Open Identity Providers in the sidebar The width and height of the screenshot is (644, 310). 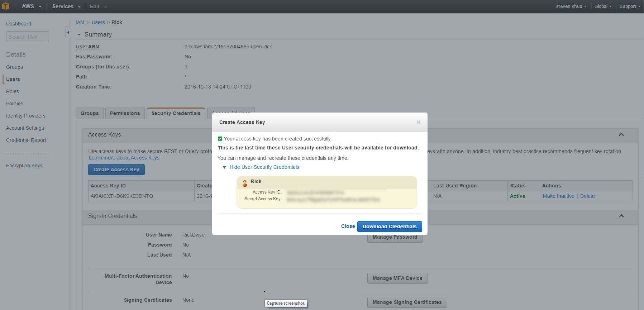[26, 116]
